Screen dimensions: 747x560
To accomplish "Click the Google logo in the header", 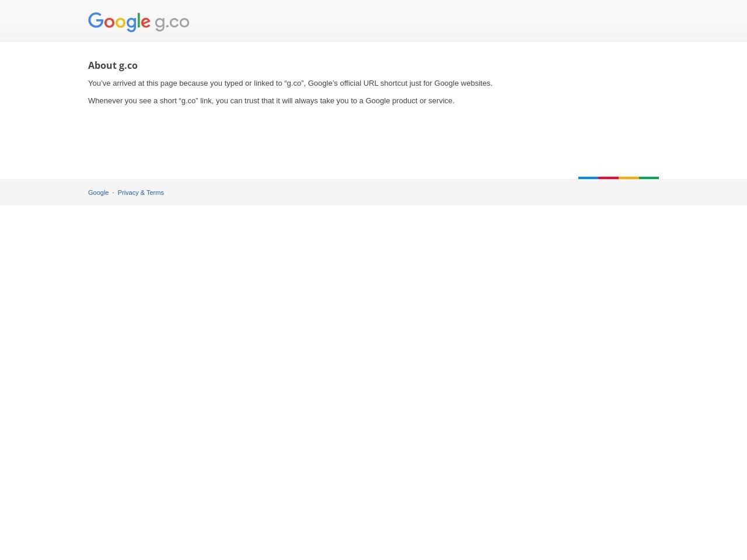I will click(119, 22).
